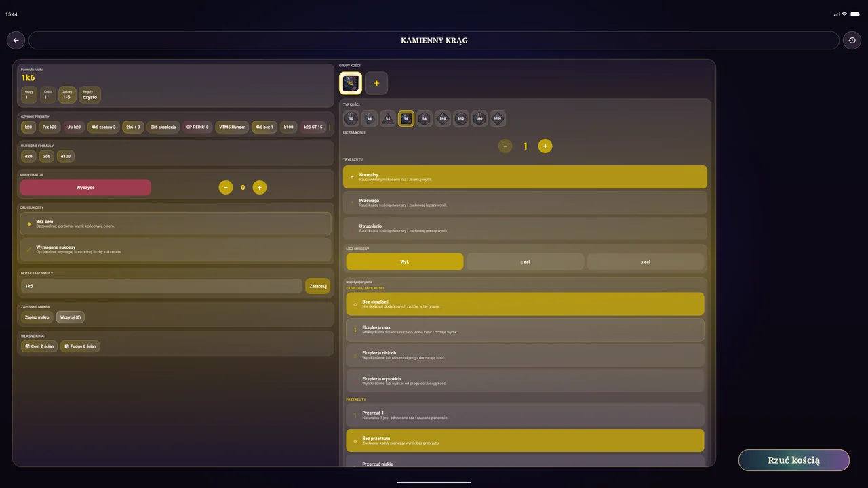Select the k2 coin die icon
The width and height of the screenshot is (868, 488).
tap(351, 119)
